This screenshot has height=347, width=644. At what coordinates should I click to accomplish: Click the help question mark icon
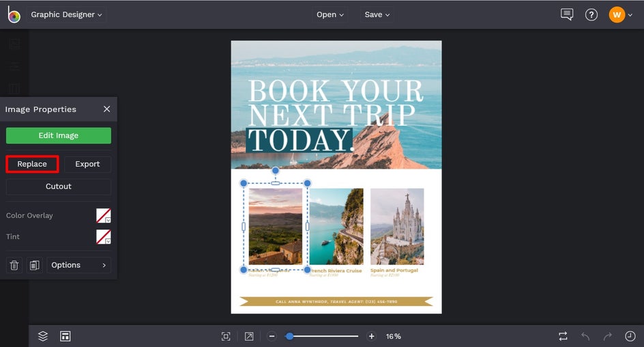tap(591, 15)
